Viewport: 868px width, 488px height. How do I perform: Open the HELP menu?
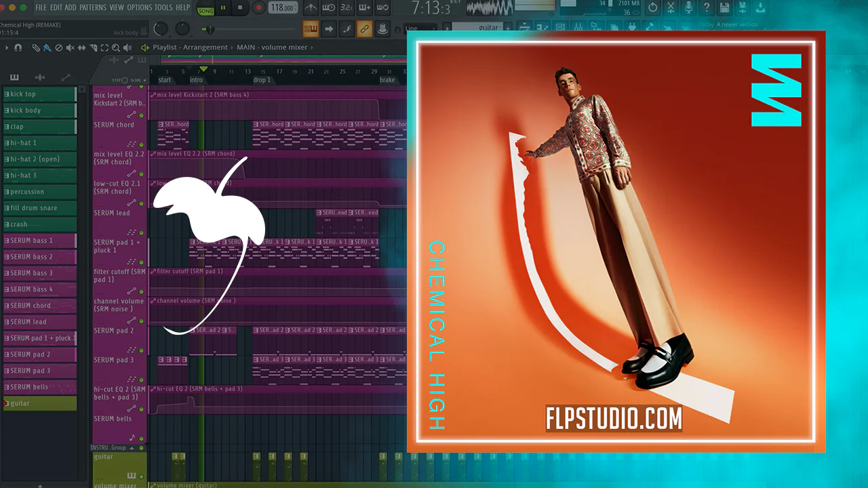tap(183, 7)
